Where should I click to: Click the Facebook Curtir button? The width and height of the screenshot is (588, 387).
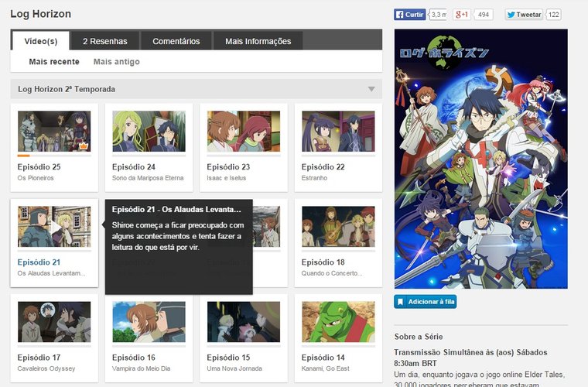coord(409,15)
